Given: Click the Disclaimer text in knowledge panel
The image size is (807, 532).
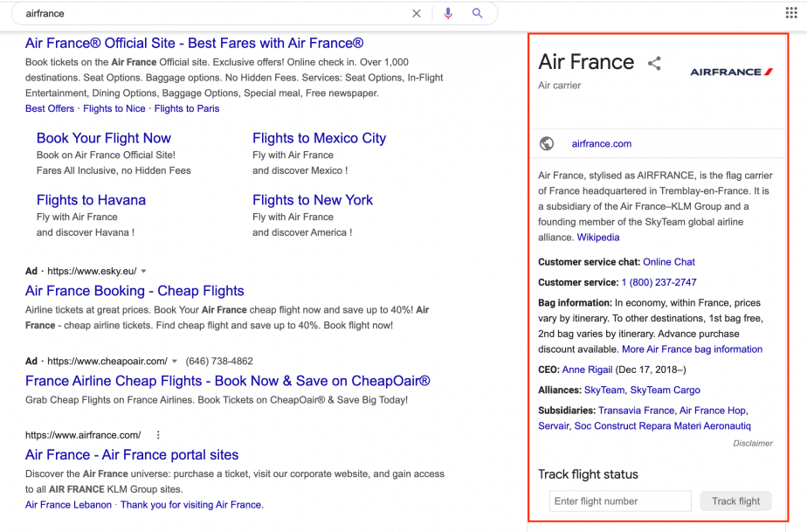Looking at the screenshot, I should [x=753, y=444].
